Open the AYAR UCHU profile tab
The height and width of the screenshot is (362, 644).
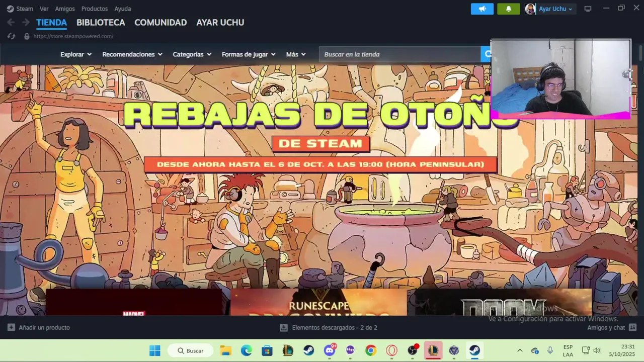pyautogui.click(x=220, y=23)
